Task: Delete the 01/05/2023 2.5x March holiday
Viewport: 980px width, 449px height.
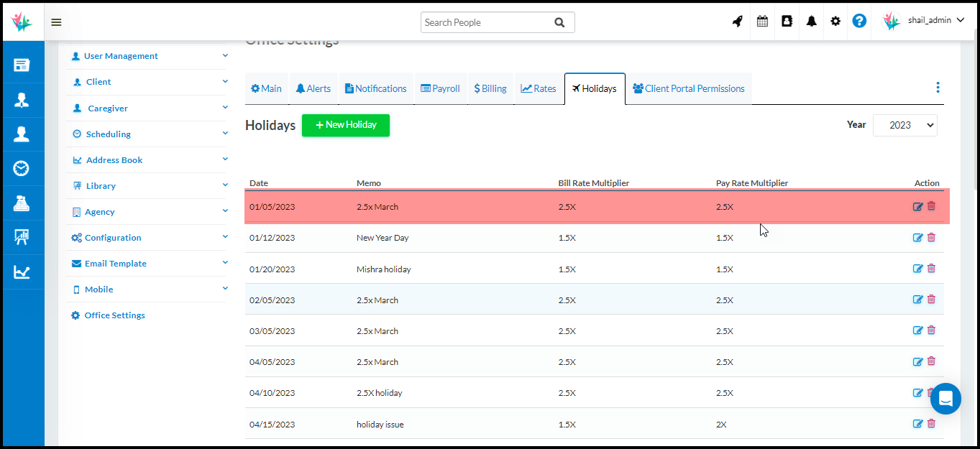Action: (x=931, y=206)
